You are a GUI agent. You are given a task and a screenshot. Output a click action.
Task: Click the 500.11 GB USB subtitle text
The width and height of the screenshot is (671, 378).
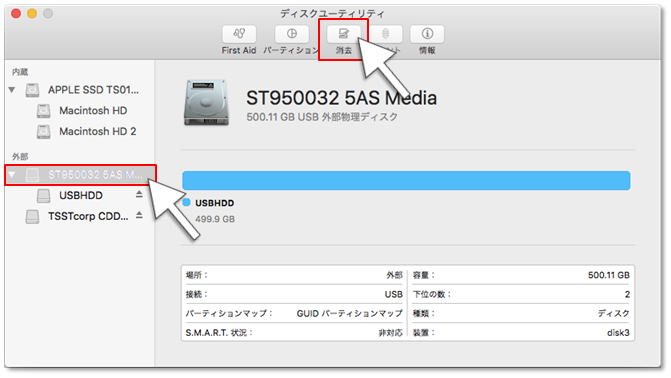click(322, 117)
